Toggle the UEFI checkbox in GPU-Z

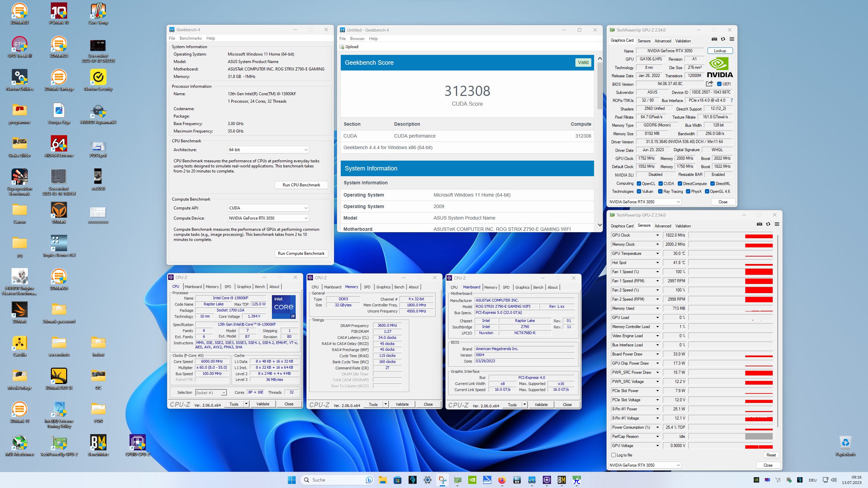pyautogui.click(x=719, y=84)
